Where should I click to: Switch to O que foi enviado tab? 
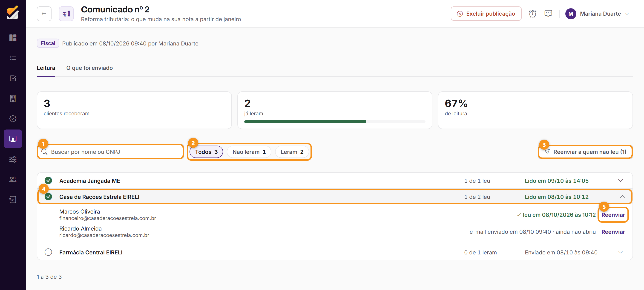pyautogui.click(x=89, y=68)
